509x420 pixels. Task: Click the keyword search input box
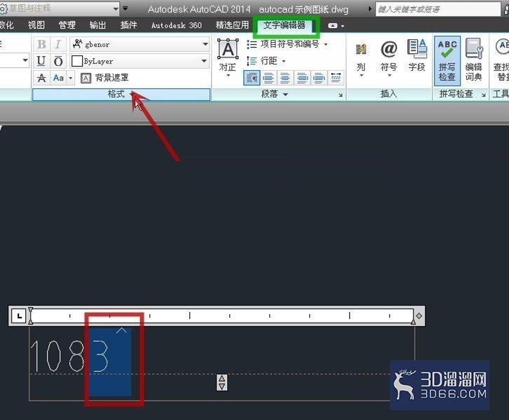tap(438, 9)
